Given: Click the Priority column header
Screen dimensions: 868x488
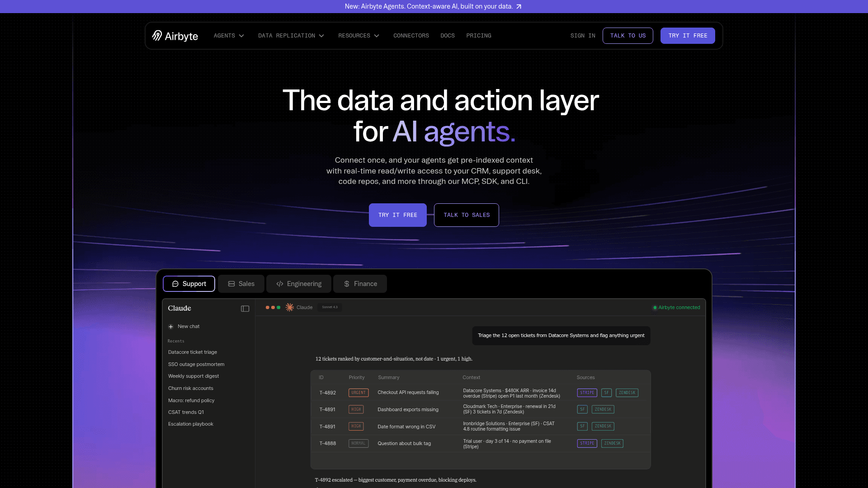Looking at the screenshot, I should tap(357, 378).
